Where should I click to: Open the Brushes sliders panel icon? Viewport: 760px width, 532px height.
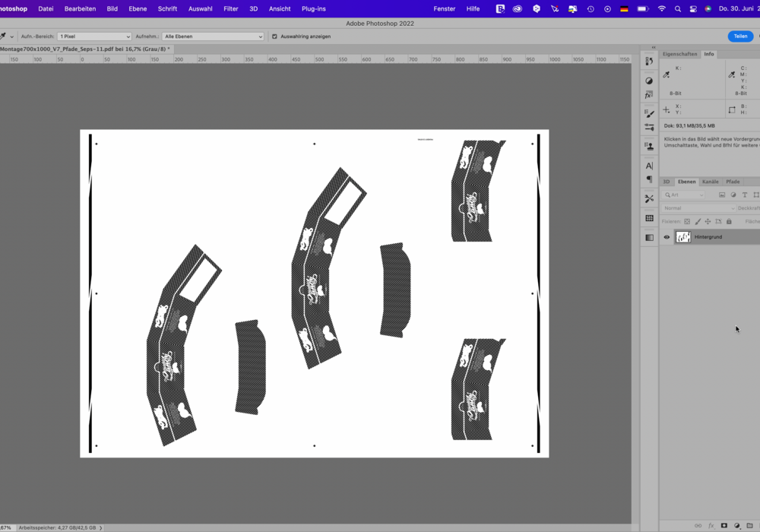tap(649, 127)
